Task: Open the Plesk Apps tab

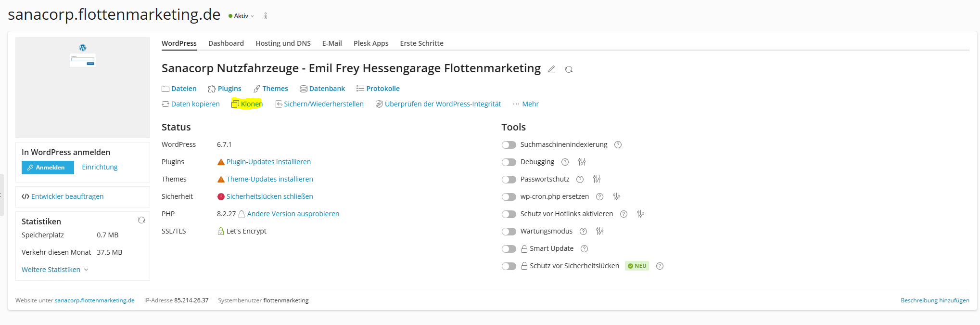Action: pos(370,43)
